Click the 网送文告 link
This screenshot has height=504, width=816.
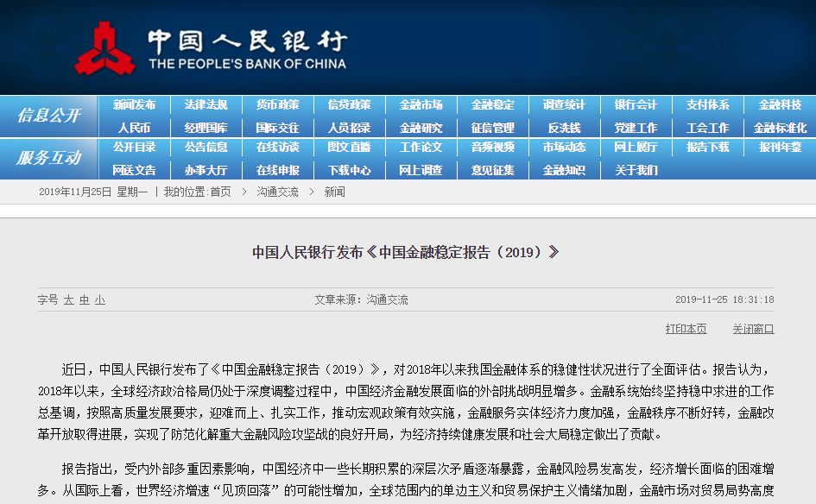[134, 170]
